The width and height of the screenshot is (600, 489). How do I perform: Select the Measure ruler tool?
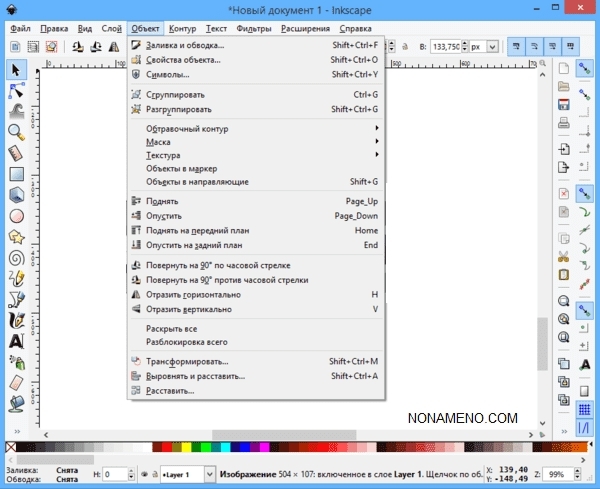pyautogui.click(x=16, y=153)
